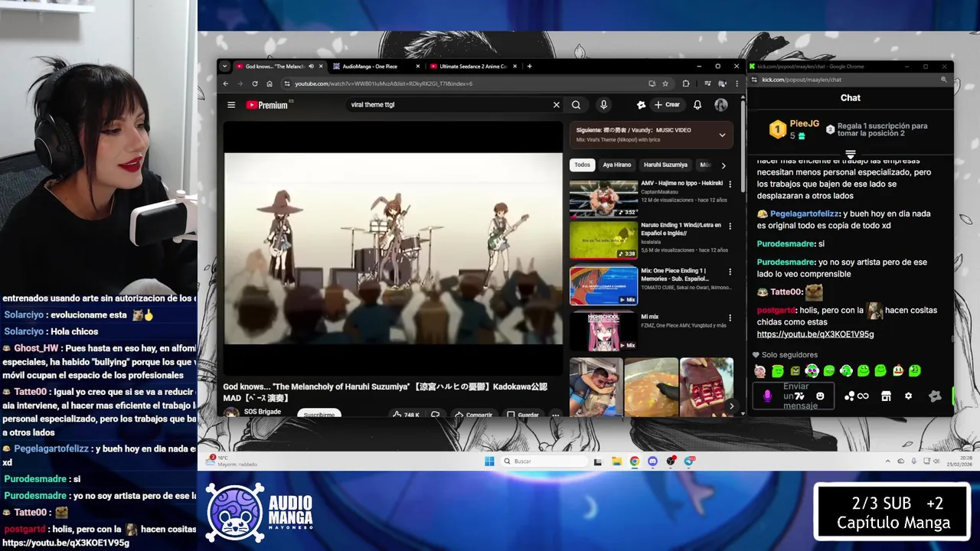980x551 pixels.
Task: Clear the YouTube search box text
Action: tap(557, 105)
